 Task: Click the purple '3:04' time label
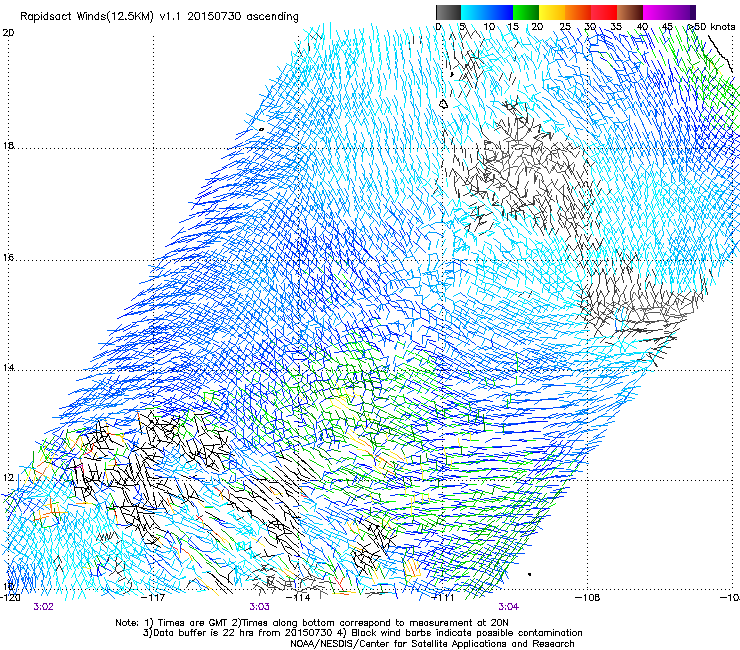pyautogui.click(x=508, y=607)
